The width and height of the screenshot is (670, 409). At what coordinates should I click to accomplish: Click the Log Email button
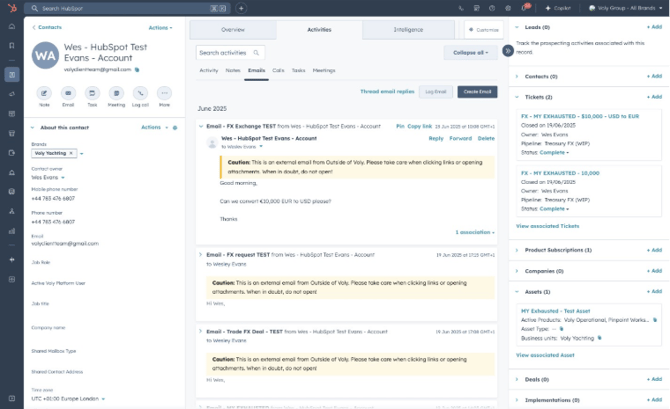435,92
